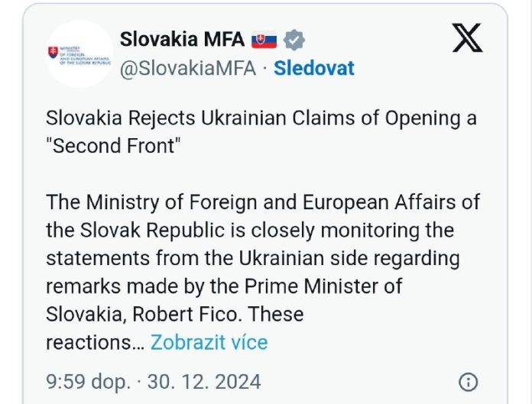Click the line "remarks made by the Prime Minister of"
The image size is (532, 404).
click(x=224, y=286)
